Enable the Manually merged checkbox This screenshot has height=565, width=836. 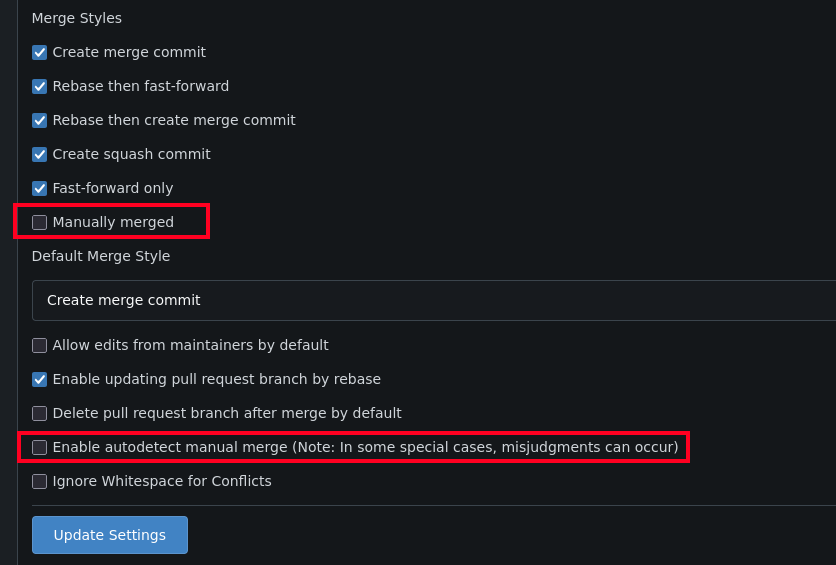tap(40, 222)
